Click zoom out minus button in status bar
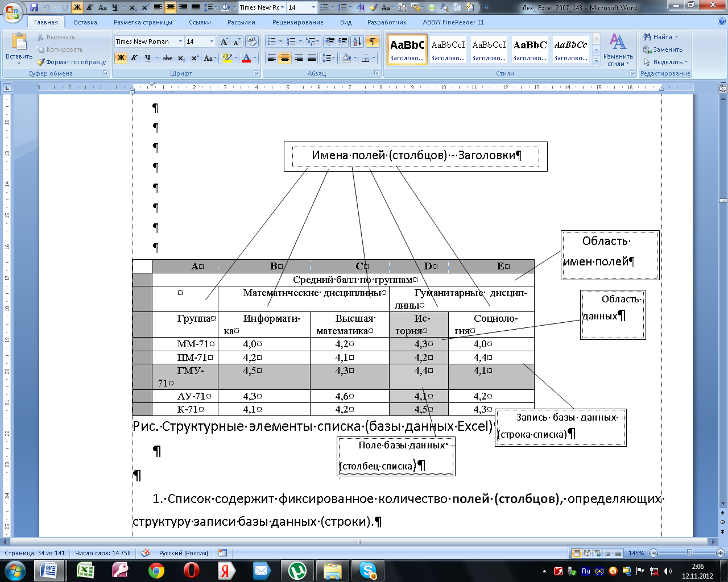728x582 pixels. point(653,553)
